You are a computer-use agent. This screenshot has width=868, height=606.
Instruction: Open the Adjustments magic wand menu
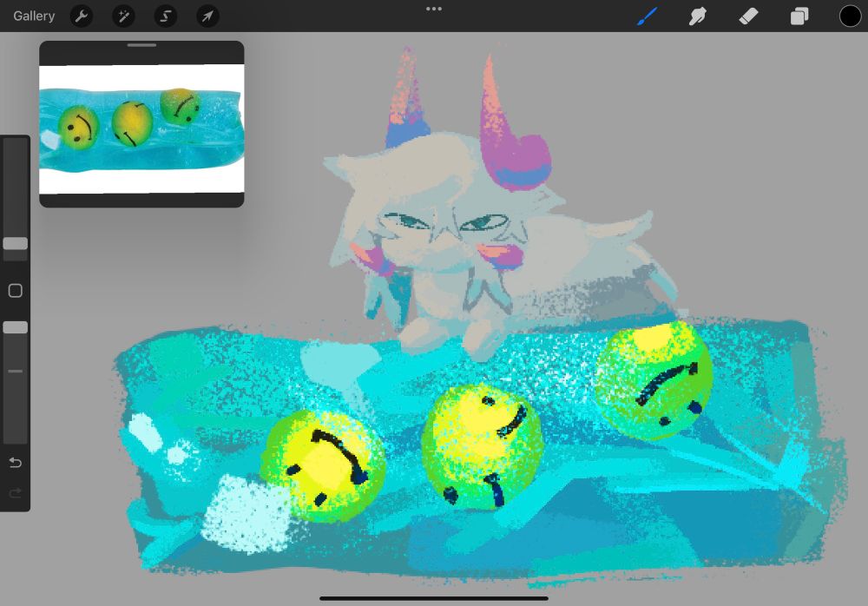123,16
